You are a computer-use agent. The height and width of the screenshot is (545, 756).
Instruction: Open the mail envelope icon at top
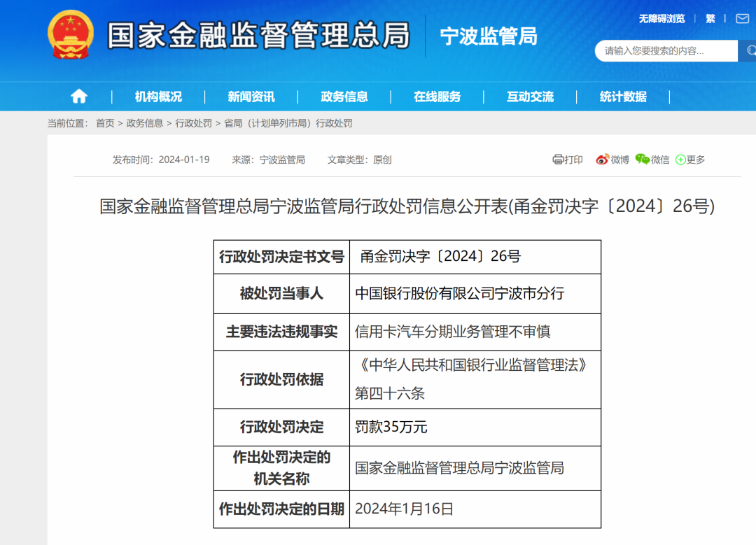[x=742, y=19]
